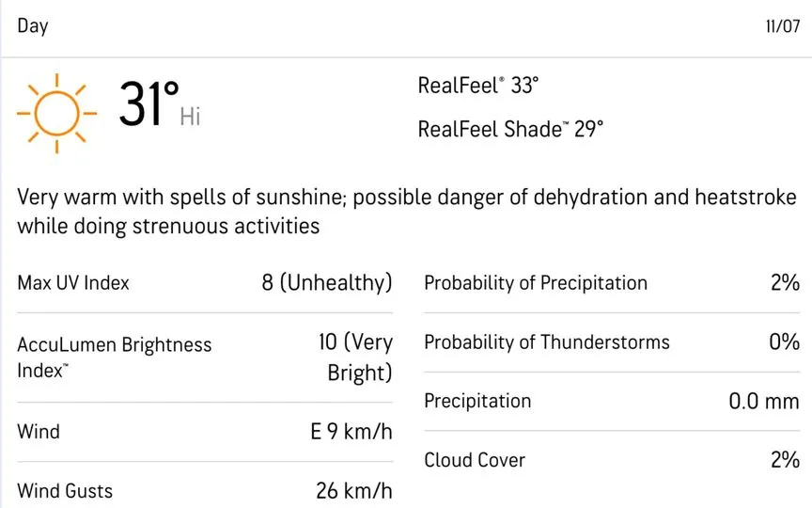Click the Probability of Precipitation label
Image resolution: width=812 pixels, height=508 pixels.
click(536, 283)
